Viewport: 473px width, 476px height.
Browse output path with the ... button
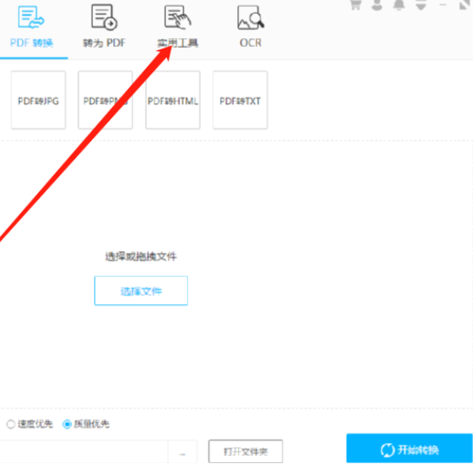pyautogui.click(x=183, y=452)
